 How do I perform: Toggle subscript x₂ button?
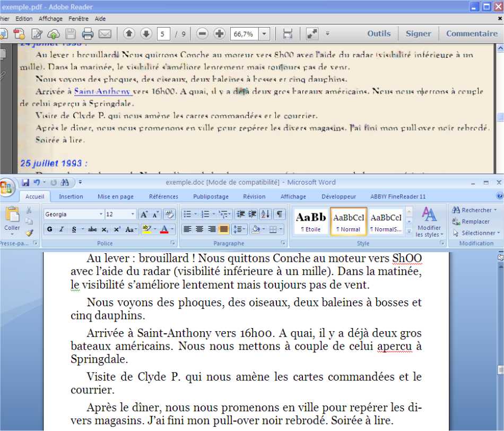click(105, 229)
